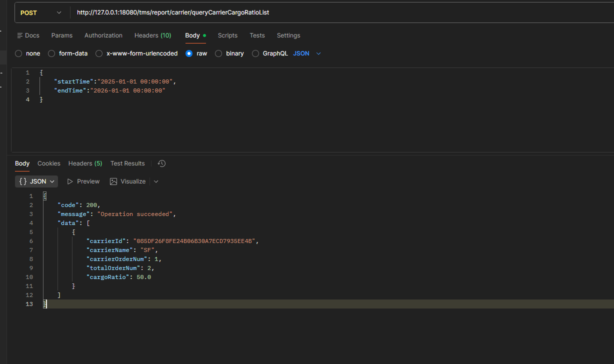Open the response JSON format selector
The height and width of the screenshot is (364, 614).
coord(36,181)
